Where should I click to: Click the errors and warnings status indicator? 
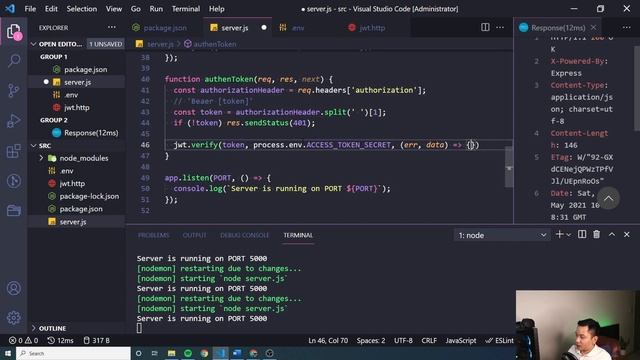[23, 340]
